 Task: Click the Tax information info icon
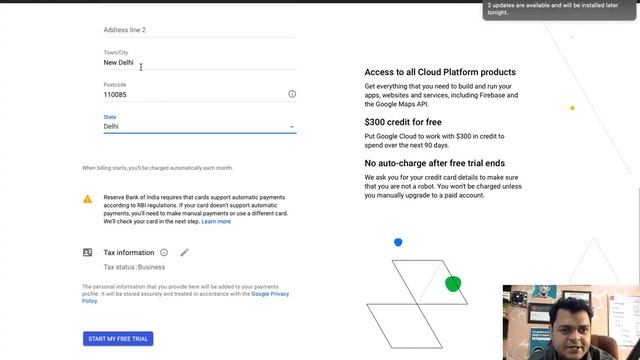pyautogui.click(x=164, y=252)
